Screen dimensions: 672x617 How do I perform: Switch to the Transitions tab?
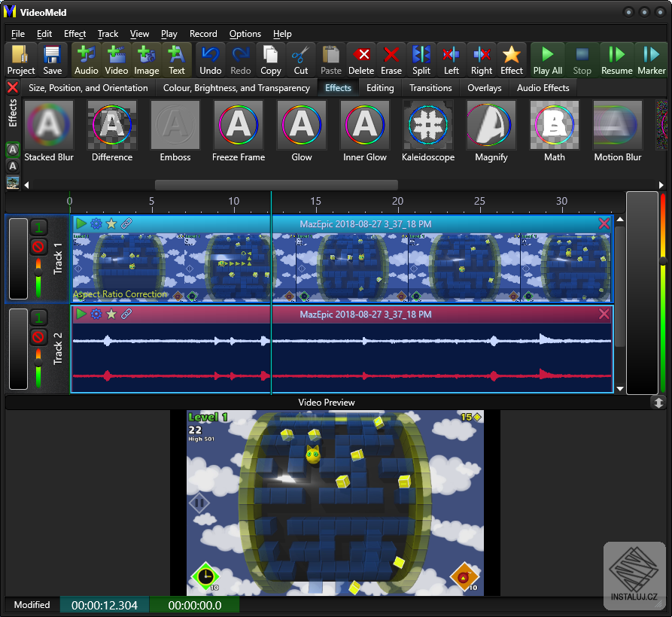(x=430, y=88)
